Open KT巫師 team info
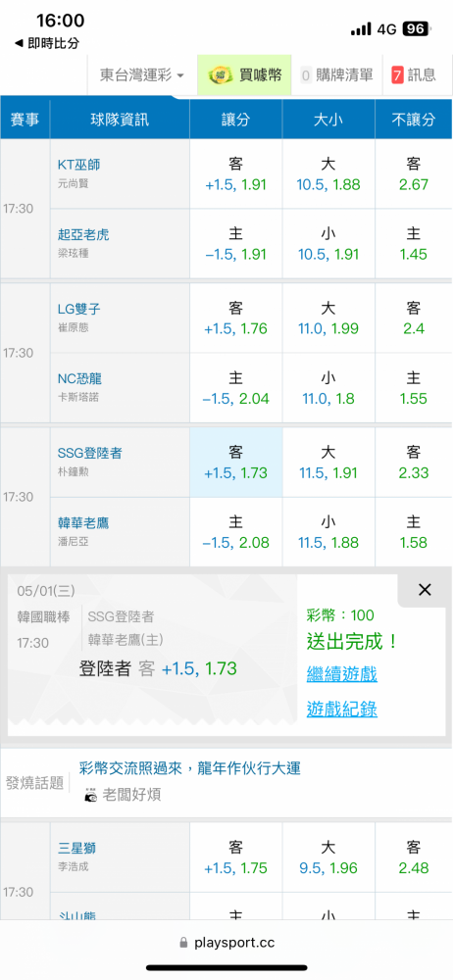Screen dimensions: 453x980 pos(78,165)
